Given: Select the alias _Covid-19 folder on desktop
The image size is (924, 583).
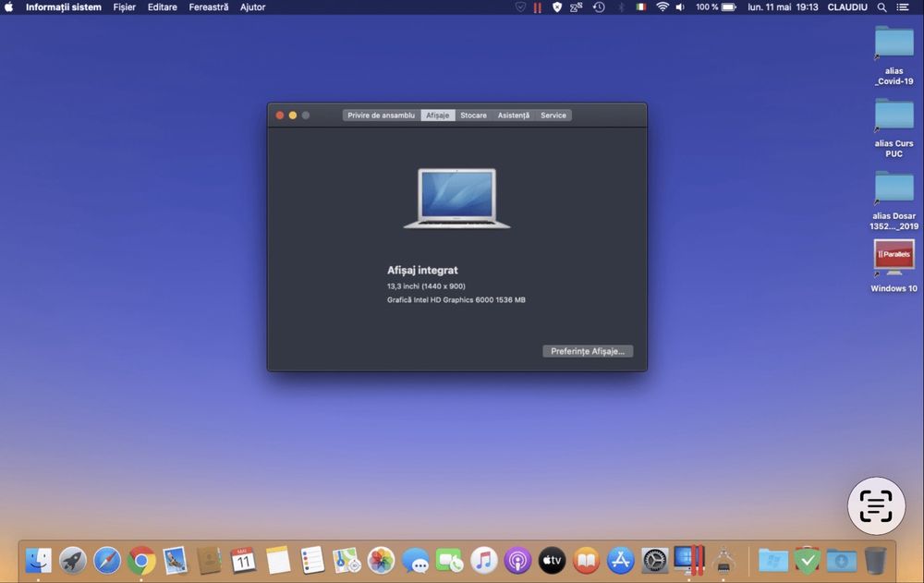Looking at the screenshot, I should pos(894,44).
